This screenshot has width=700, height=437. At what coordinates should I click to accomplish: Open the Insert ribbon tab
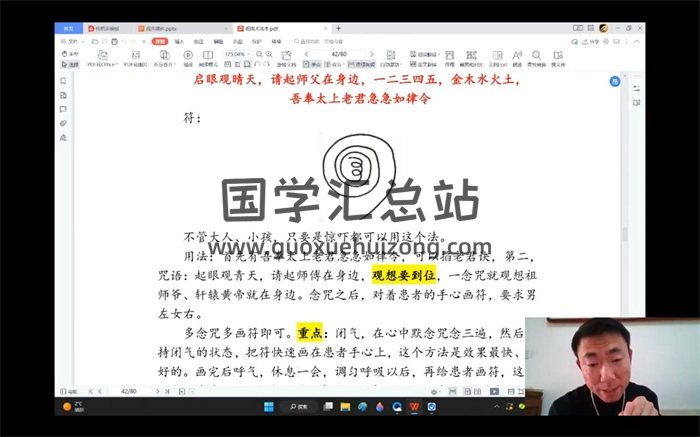[x=179, y=42]
